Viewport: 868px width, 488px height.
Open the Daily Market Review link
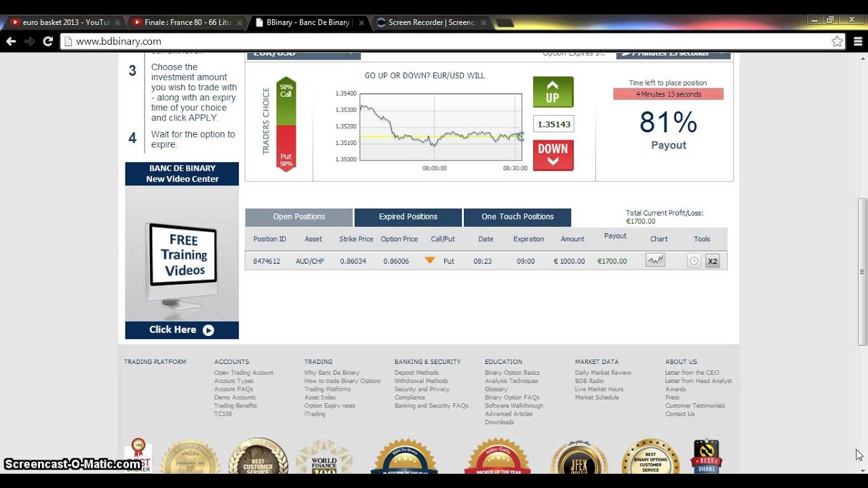click(x=603, y=373)
